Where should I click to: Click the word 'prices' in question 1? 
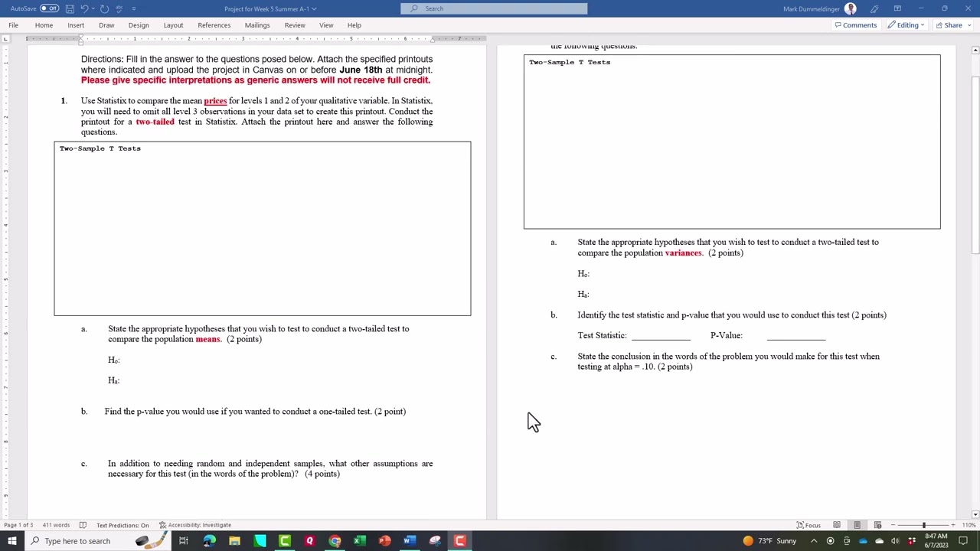pyautogui.click(x=215, y=101)
